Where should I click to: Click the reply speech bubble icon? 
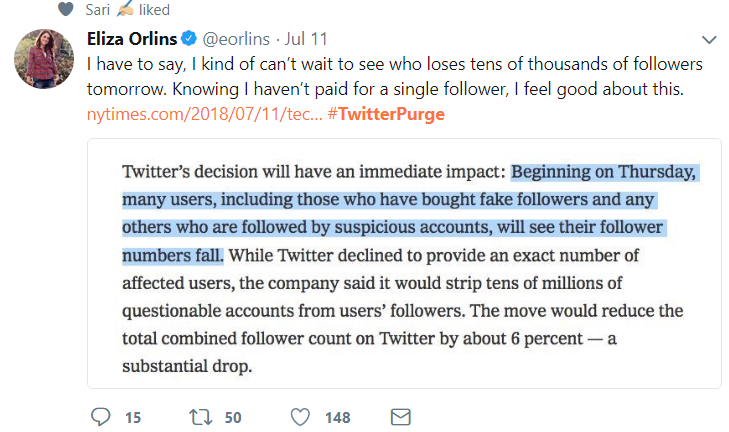point(100,416)
